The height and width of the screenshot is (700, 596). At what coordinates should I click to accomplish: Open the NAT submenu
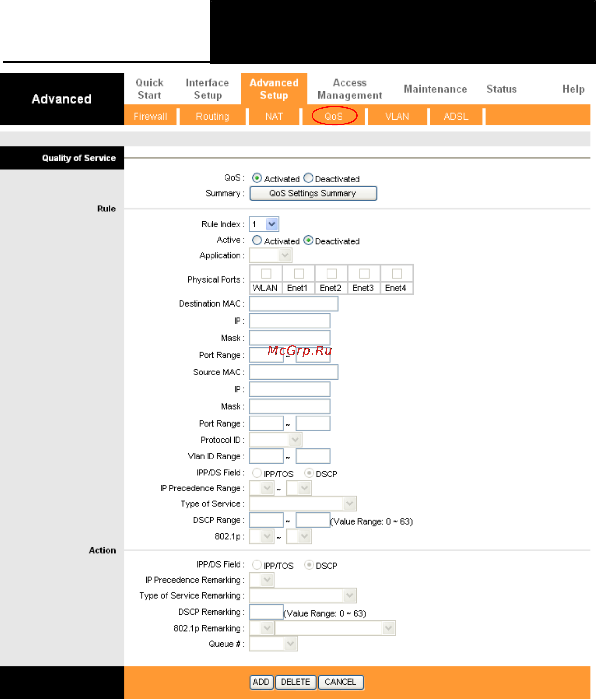point(274,116)
